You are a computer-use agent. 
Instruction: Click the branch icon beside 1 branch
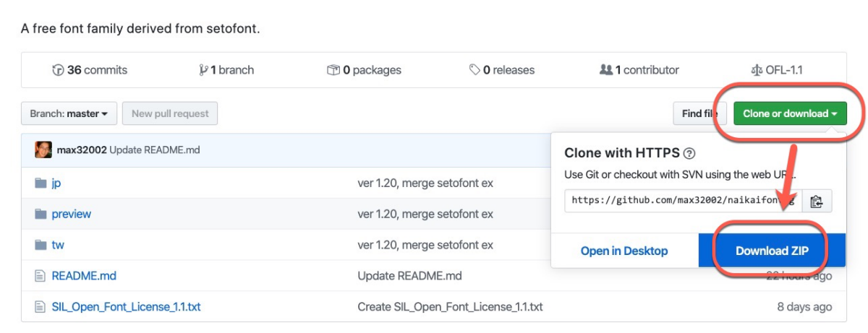[203, 70]
